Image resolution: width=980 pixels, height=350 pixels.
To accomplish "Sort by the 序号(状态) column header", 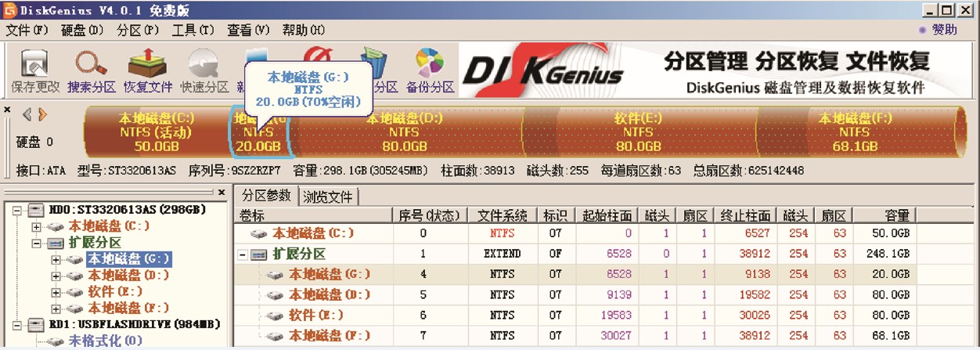I will [x=430, y=215].
